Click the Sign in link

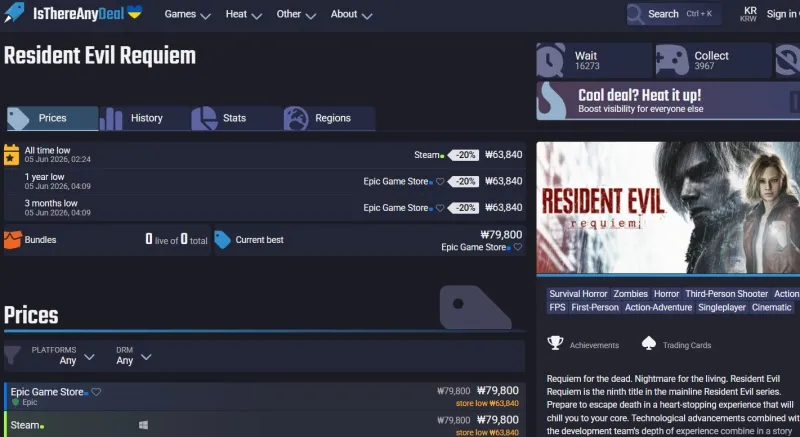point(783,14)
